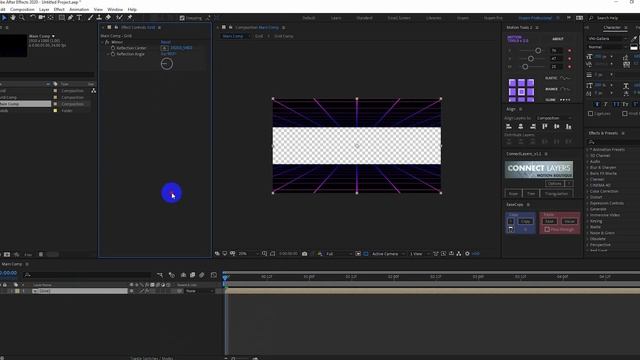The width and height of the screenshot is (640, 360).
Task: Click the align right edges icon
Action: click(x=533, y=127)
